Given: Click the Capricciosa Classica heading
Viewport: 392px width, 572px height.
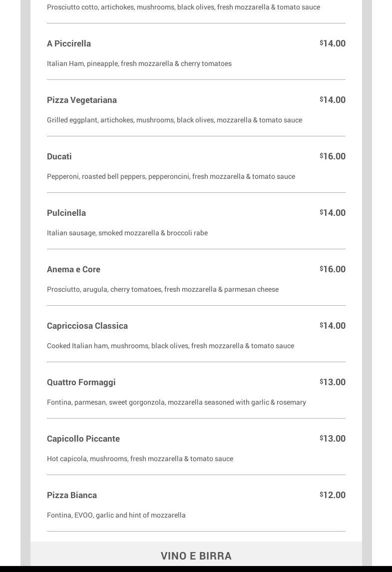Looking at the screenshot, I should click(87, 326).
